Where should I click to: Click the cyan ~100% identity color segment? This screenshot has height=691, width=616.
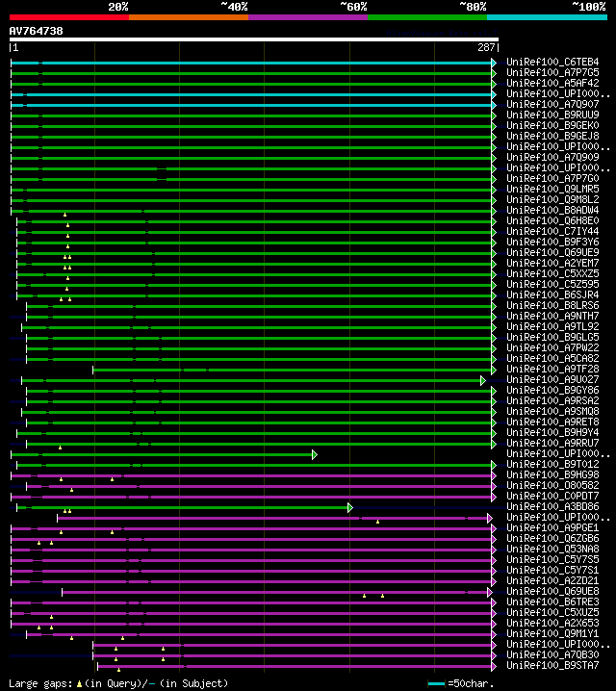548,17
